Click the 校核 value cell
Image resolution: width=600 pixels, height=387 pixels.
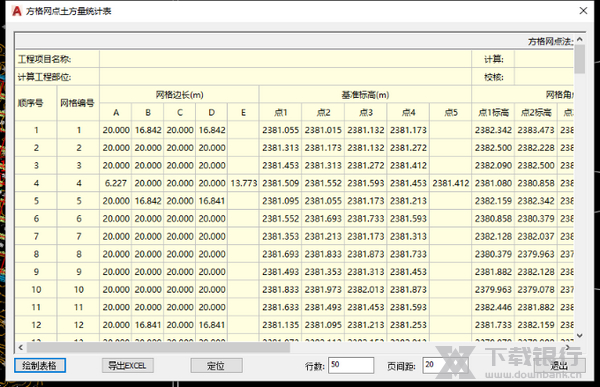[544, 77]
